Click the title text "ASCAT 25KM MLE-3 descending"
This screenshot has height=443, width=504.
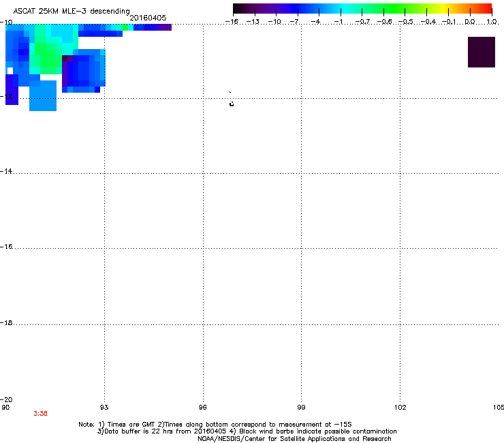point(72,11)
